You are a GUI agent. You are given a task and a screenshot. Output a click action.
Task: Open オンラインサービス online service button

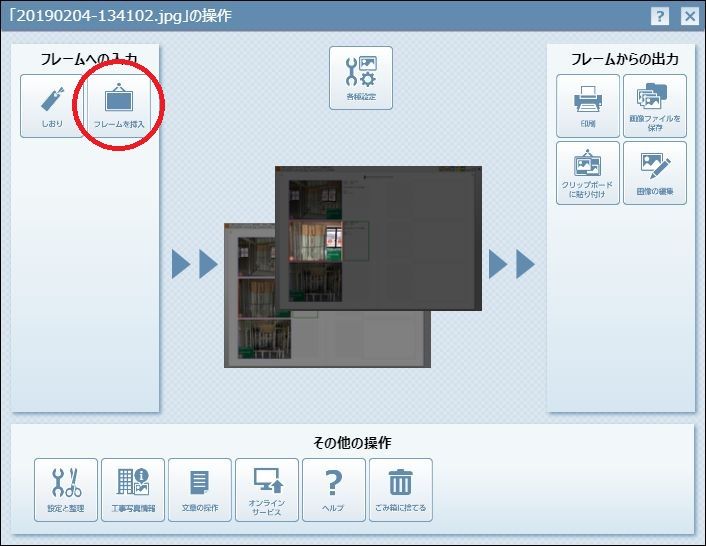267,489
